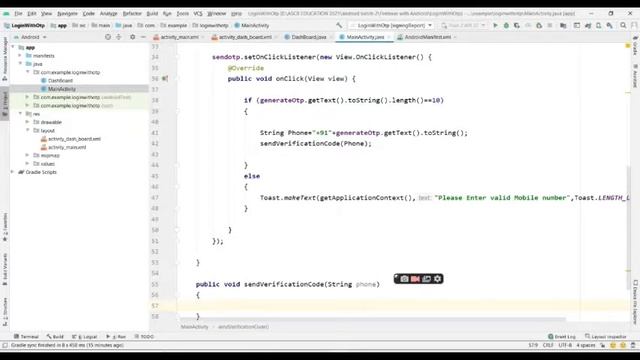Open the Build tool window

click(55, 337)
